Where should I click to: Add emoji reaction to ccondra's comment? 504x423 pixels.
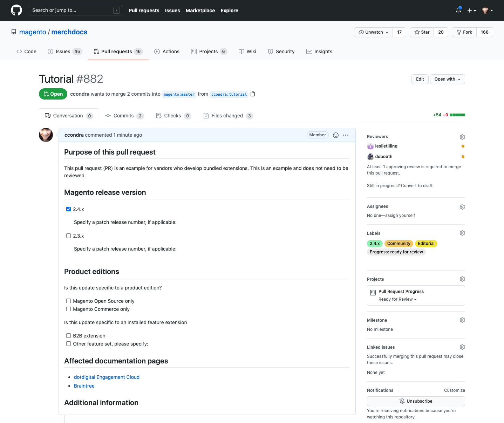click(335, 135)
